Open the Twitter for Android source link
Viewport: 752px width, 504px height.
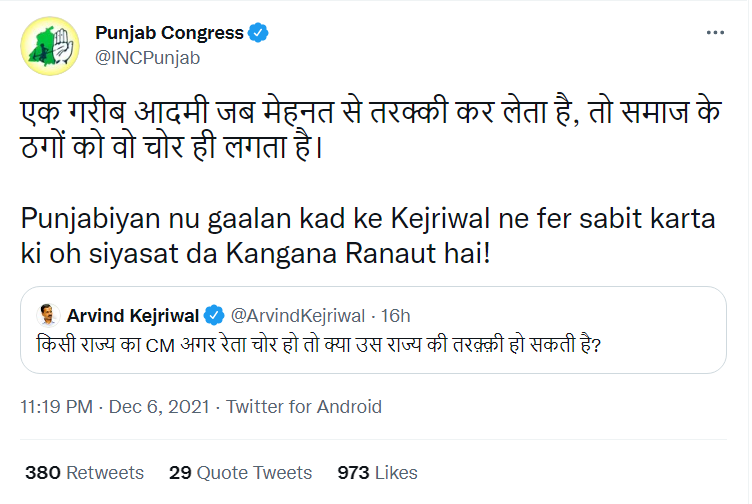point(304,407)
